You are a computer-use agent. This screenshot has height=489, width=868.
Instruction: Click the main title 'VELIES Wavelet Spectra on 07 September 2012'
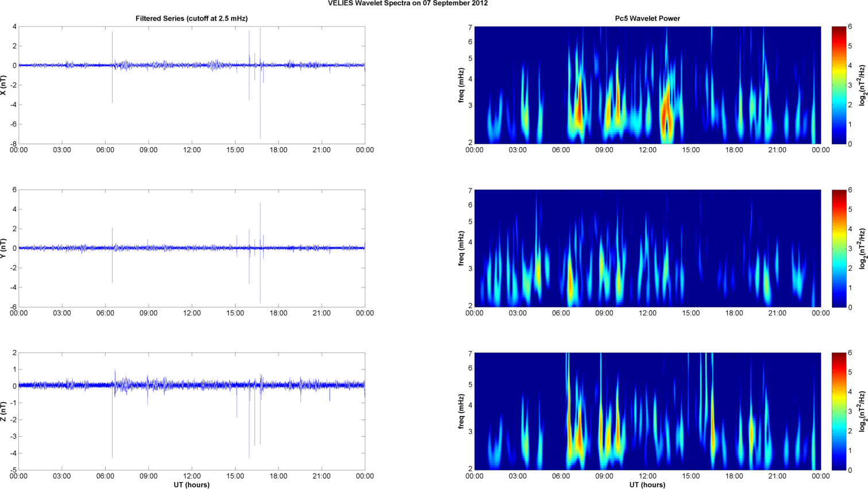pyautogui.click(x=408, y=3)
